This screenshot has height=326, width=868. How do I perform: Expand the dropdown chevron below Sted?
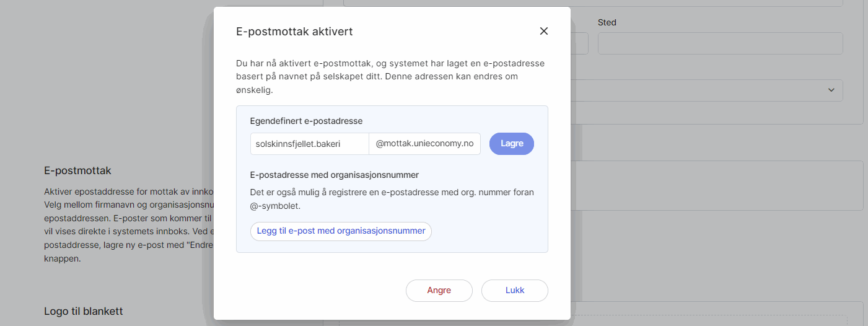(831, 90)
